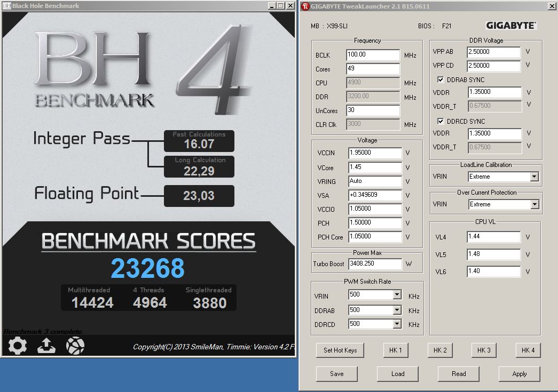
Task: Click 'Benchmark 3 complete.' status text
Action: pos(43,332)
